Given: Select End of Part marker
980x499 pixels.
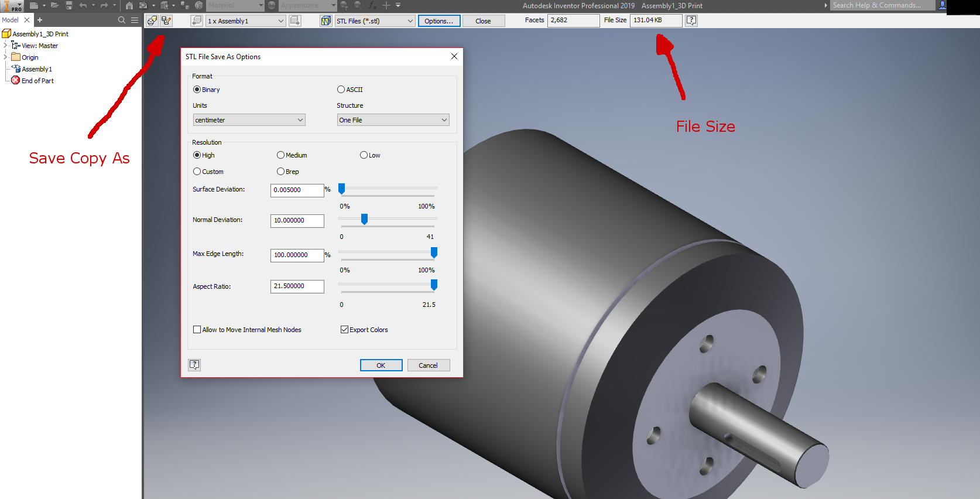Looking at the screenshot, I should (x=37, y=81).
